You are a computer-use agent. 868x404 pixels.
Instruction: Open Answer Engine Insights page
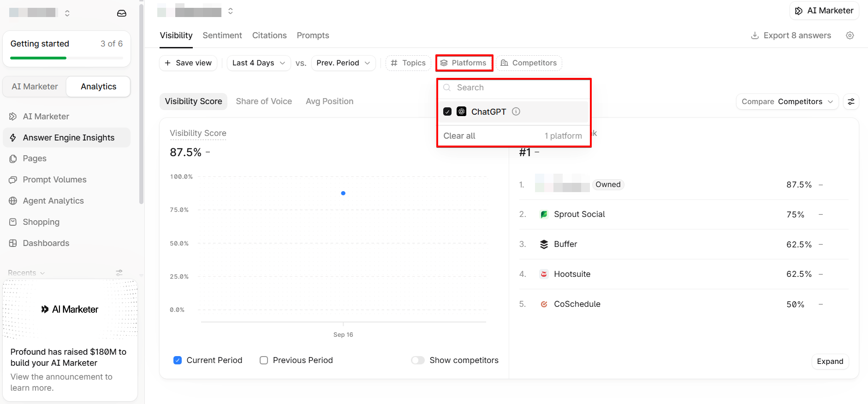[66, 137]
